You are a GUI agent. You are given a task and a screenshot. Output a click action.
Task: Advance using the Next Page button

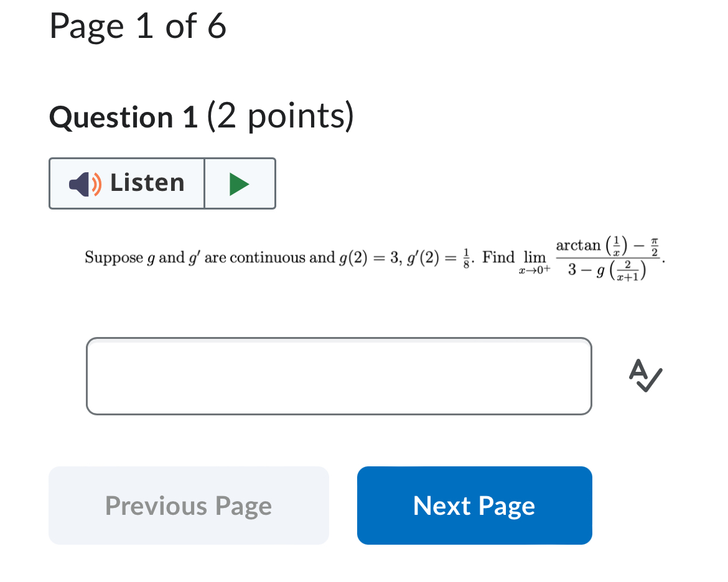474,506
